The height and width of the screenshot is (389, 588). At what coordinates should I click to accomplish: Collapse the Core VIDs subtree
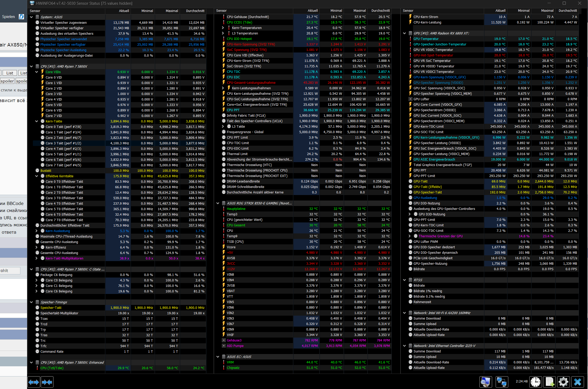[37, 72]
